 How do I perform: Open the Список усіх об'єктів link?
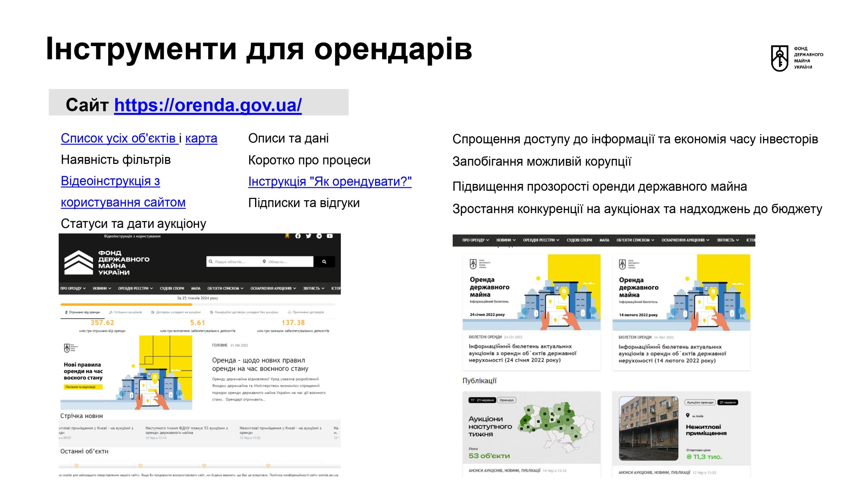click(x=120, y=138)
